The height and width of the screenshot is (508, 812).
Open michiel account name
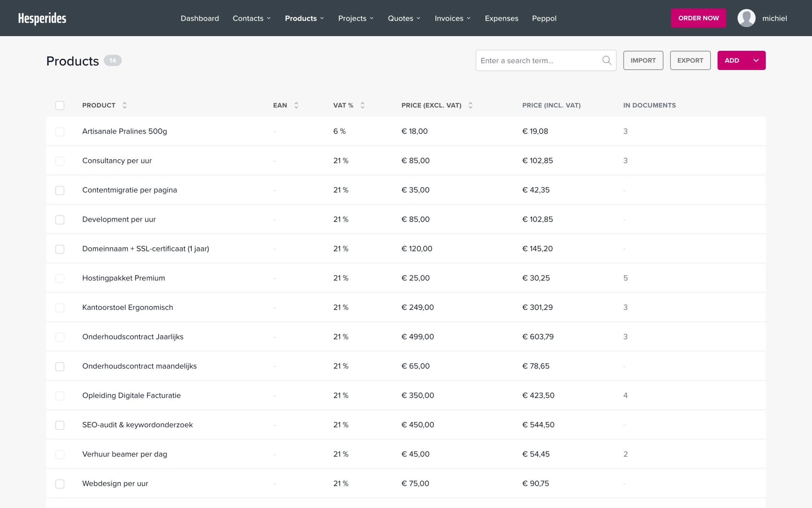(774, 18)
